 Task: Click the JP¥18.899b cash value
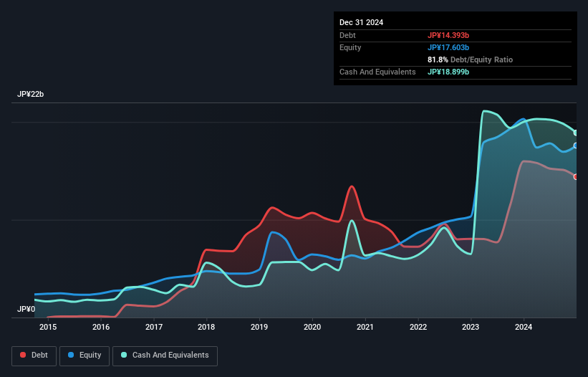pyautogui.click(x=448, y=72)
